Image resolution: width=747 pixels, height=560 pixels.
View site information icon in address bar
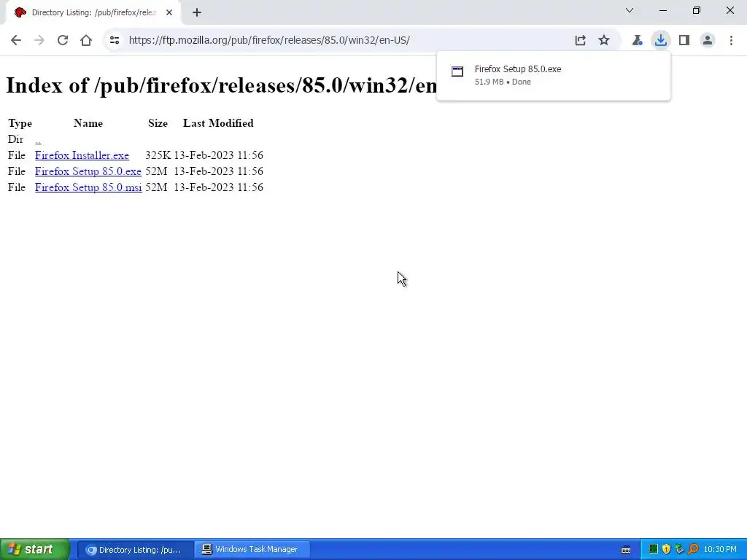click(115, 40)
